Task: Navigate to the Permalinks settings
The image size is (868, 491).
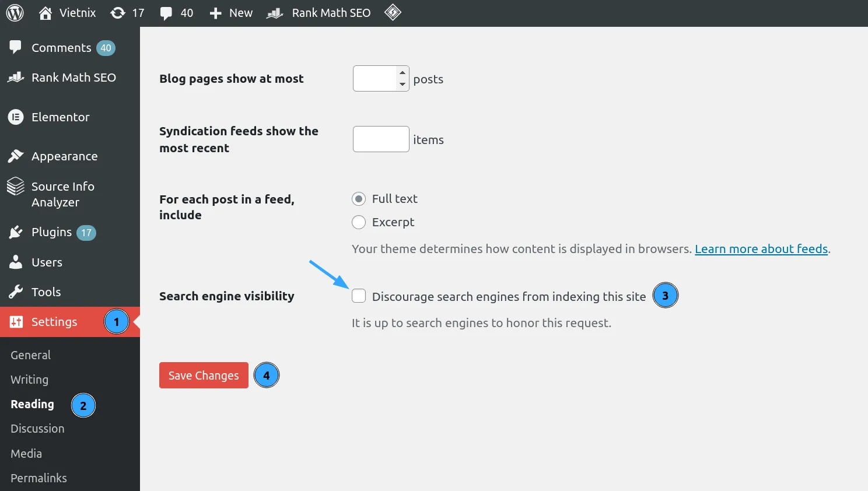Action: tap(38, 478)
